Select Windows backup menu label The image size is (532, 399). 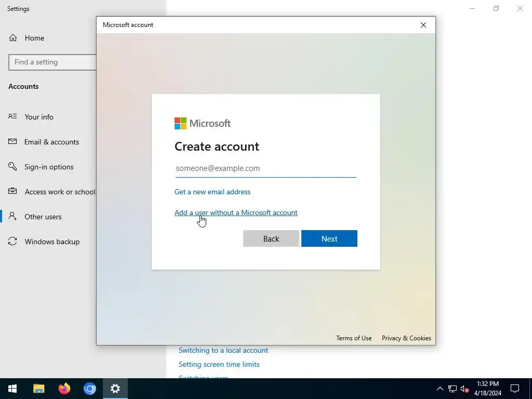52,242
